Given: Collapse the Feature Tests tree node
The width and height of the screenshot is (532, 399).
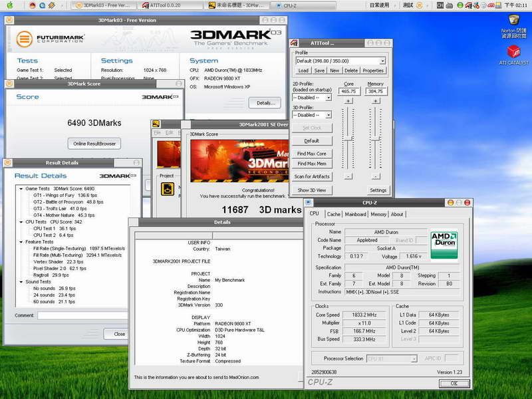Looking at the screenshot, I should 19,242.
